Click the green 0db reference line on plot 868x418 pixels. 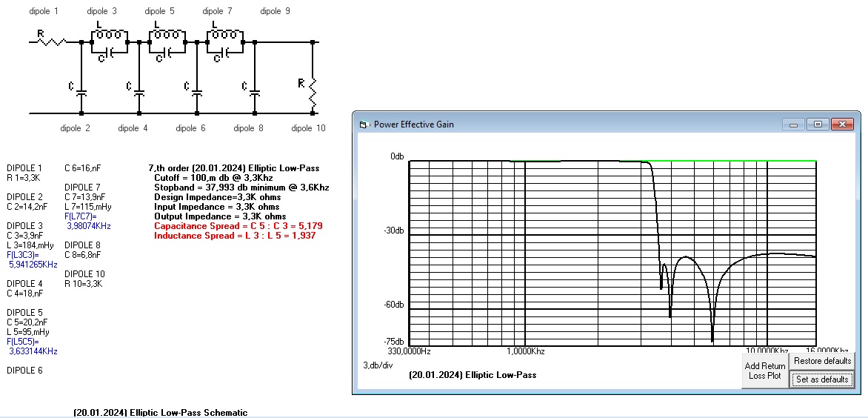(578, 161)
